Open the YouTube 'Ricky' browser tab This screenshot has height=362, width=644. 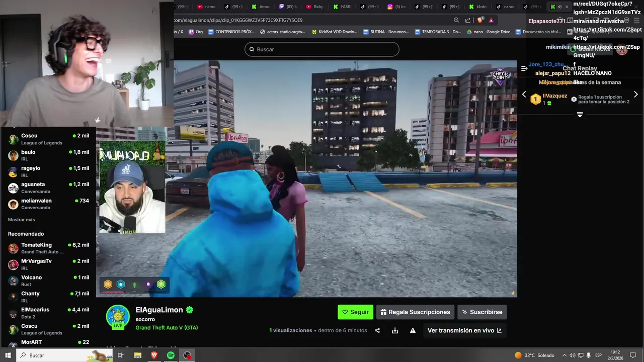click(x=315, y=7)
